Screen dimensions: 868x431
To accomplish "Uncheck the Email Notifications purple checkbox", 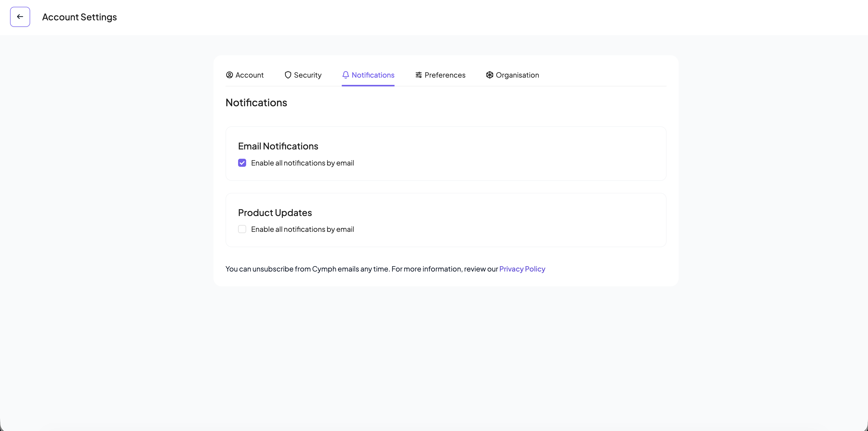I will [242, 163].
